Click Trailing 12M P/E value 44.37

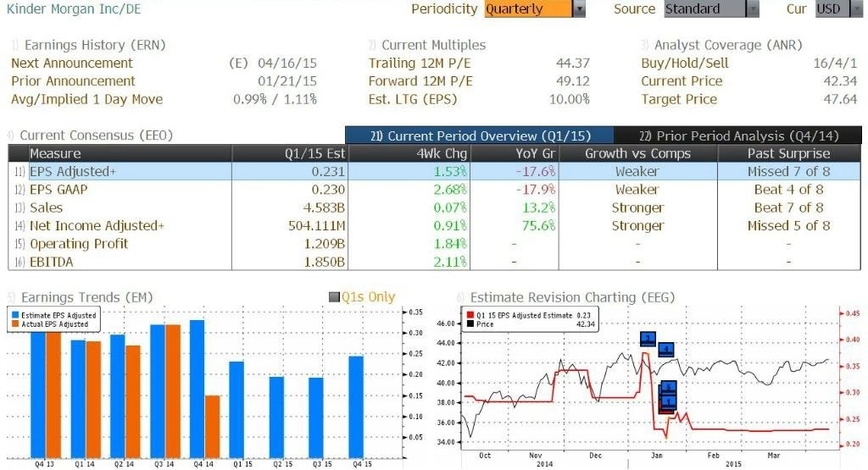tap(572, 63)
